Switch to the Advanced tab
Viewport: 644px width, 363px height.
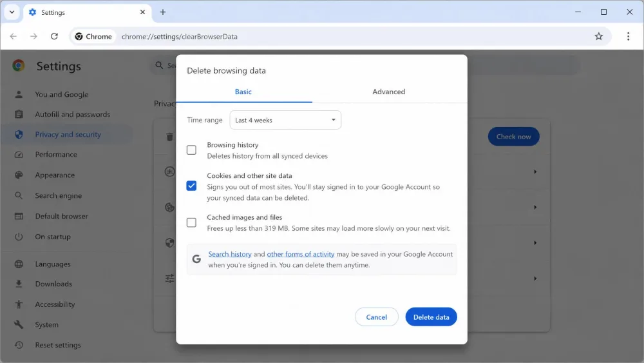pos(388,92)
